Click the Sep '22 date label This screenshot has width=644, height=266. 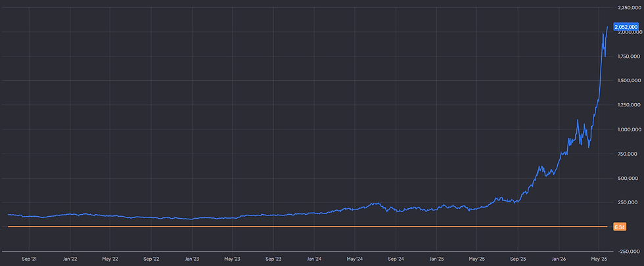[151, 259]
